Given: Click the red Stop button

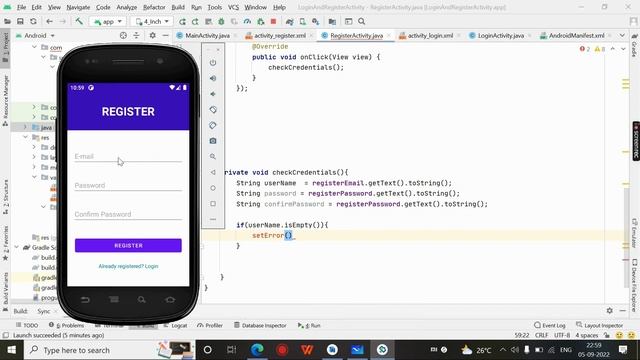Looking at the screenshot, I should (273, 22).
